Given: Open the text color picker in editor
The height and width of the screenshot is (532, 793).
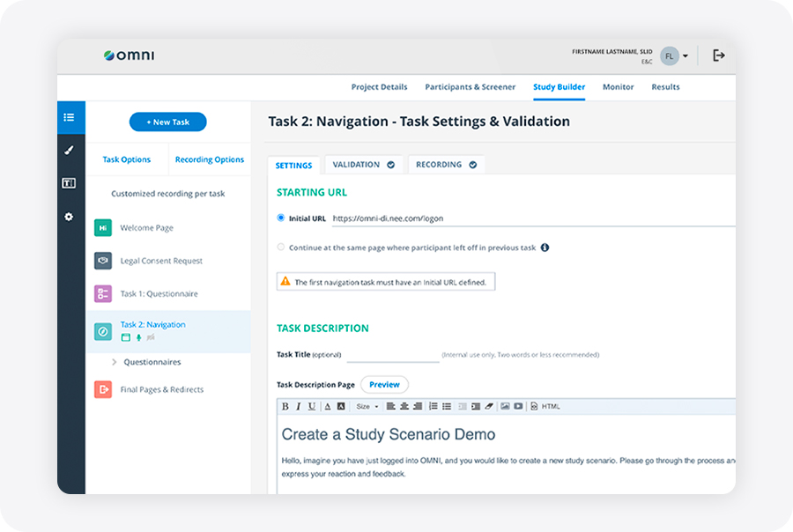Looking at the screenshot, I should click(x=328, y=406).
